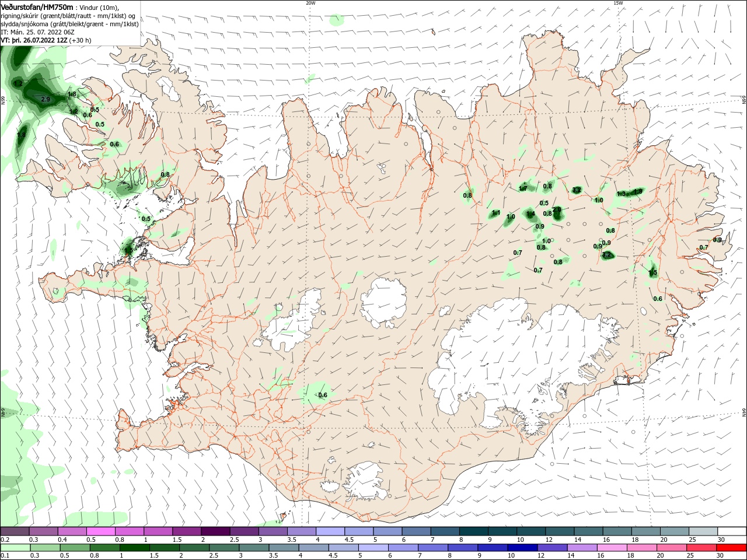Click the Veðurstofan/HM750m map title
Screen dimensions: 747x560
tap(37, 6)
